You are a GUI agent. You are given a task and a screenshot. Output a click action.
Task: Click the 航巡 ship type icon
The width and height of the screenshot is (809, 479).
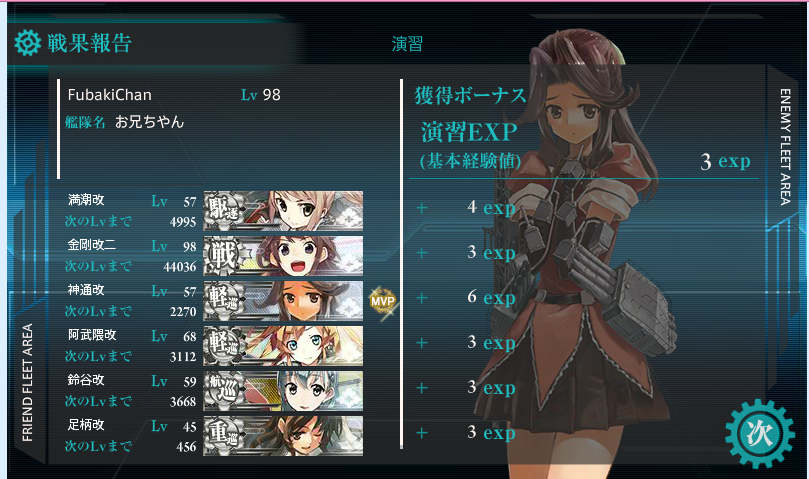(x=223, y=391)
